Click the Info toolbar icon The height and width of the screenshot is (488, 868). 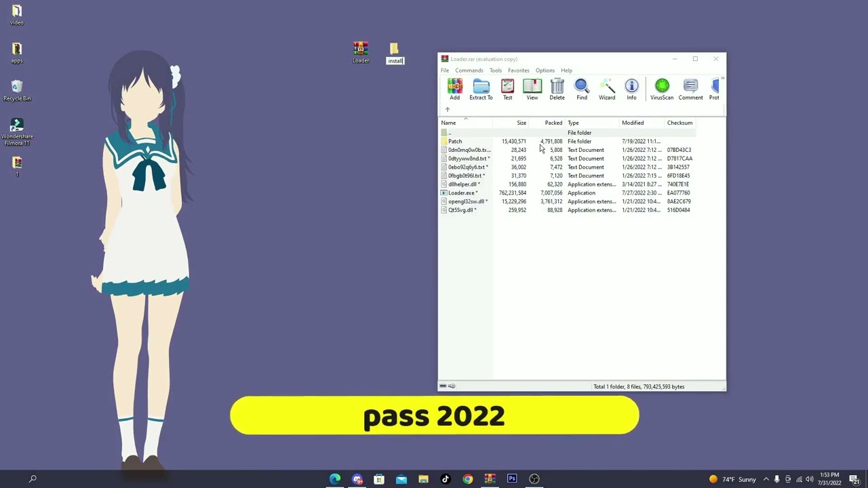pos(631,89)
